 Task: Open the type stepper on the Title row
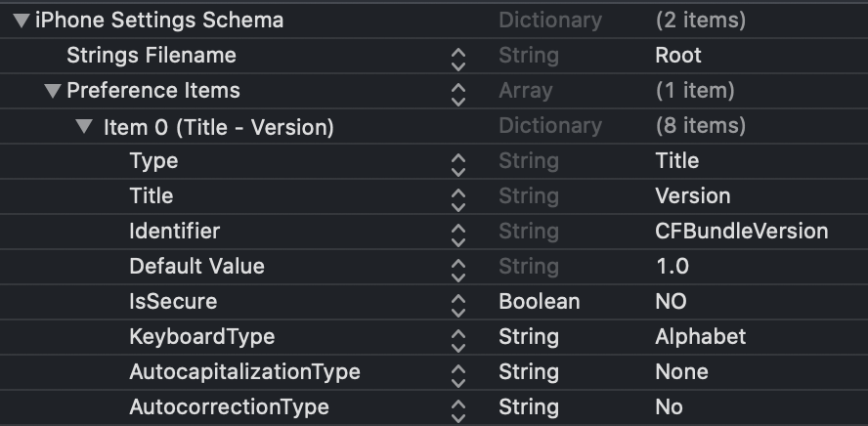458,196
